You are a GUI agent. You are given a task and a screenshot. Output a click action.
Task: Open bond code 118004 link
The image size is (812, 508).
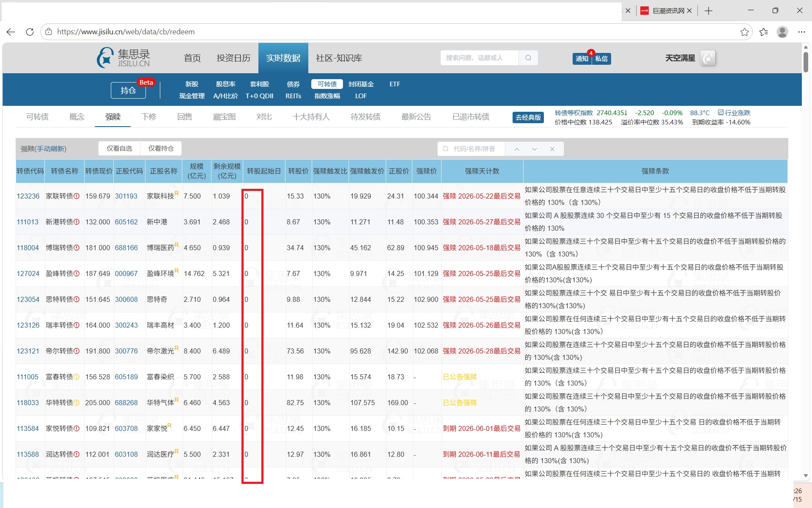28,248
